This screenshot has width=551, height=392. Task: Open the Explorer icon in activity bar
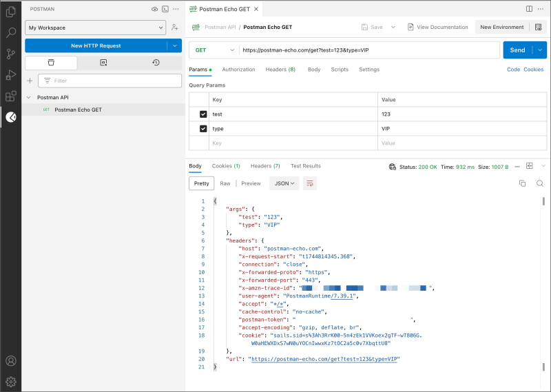[x=10, y=12]
